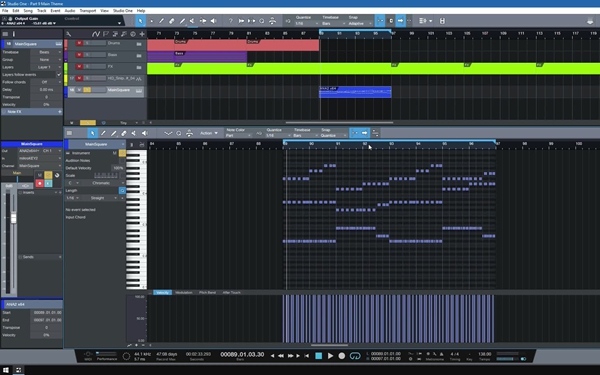The image size is (600, 375).
Task: Toggle Layers follow events checkbox
Action: (x=59, y=75)
